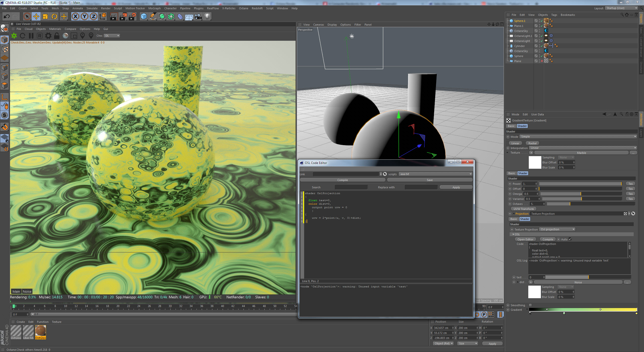Select the Rotate tool in the top toolbar
The image size is (644, 352).
tap(54, 17)
